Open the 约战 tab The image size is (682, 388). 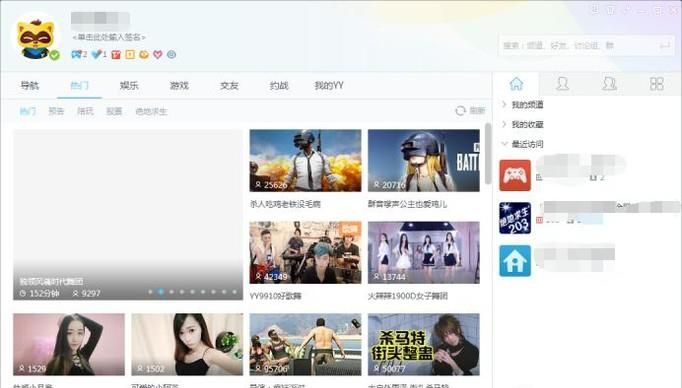point(279,86)
